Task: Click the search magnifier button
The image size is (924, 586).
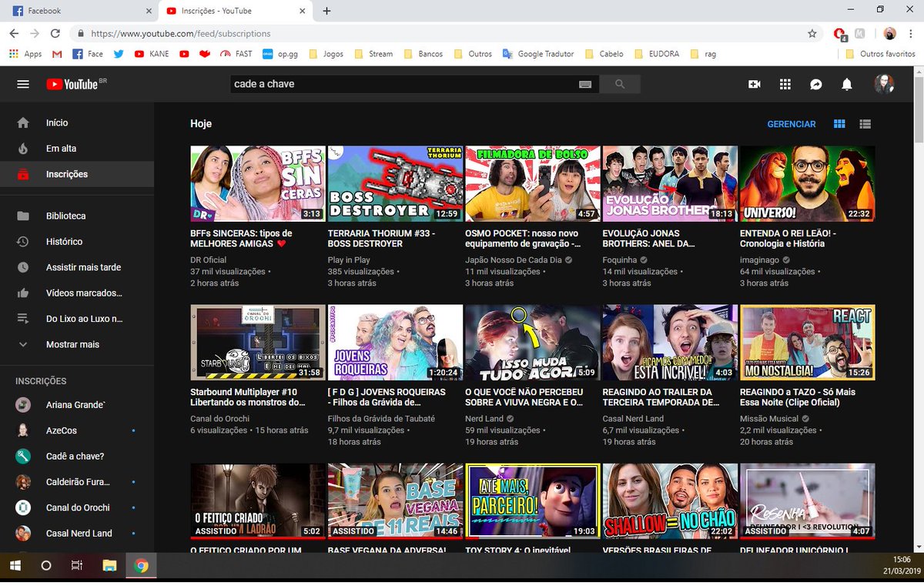Action: tap(619, 84)
